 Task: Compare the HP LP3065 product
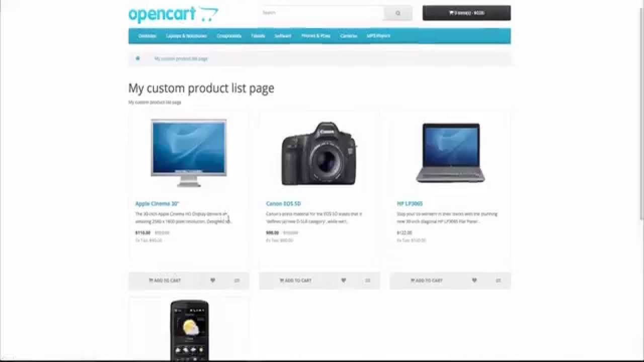[499, 281]
